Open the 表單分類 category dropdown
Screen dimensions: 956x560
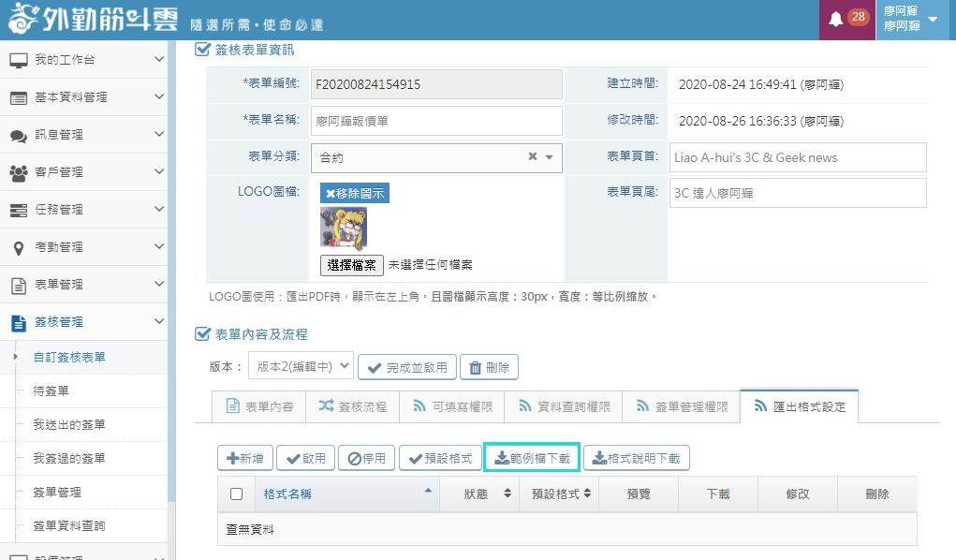coord(549,157)
